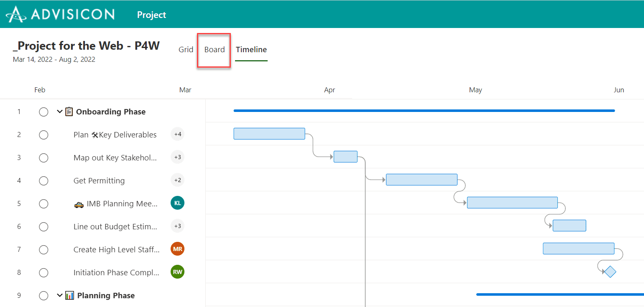Select Plan Key Deliverables task name
The height and width of the screenshot is (307, 644).
tap(115, 135)
